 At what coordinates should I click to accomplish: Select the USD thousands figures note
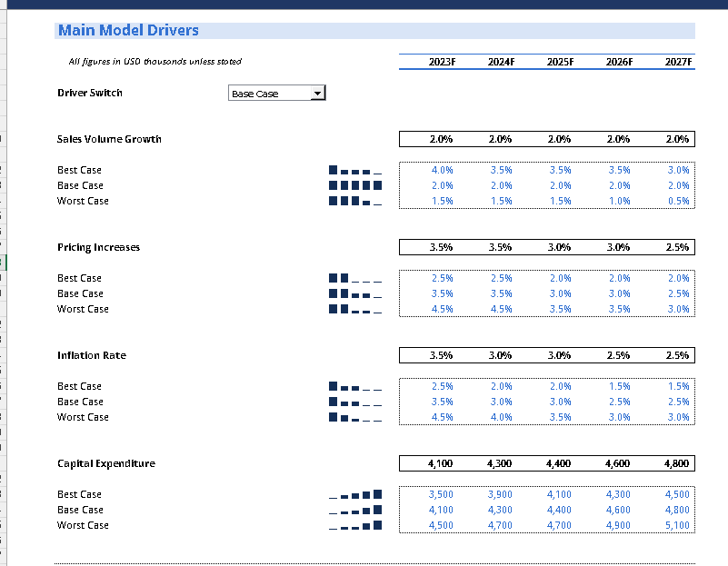click(155, 61)
